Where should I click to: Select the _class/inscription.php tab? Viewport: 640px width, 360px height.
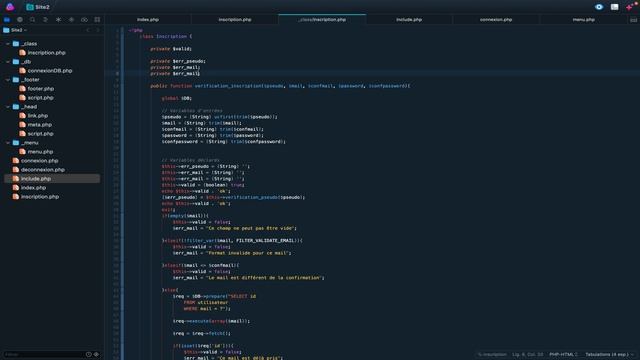tap(322, 20)
